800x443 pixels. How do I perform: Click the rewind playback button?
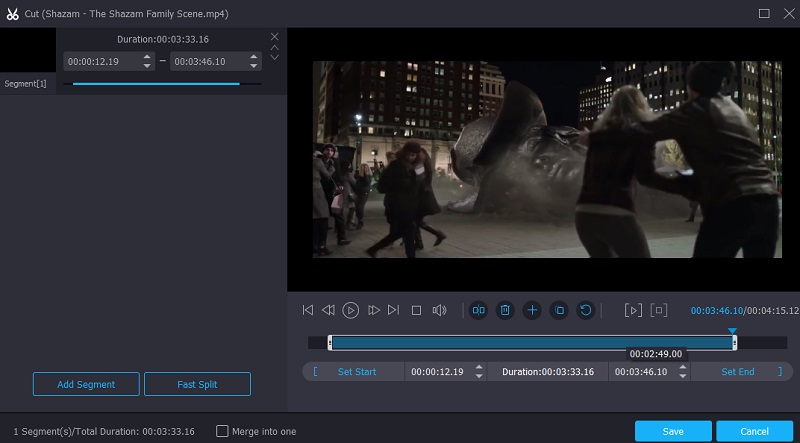coord(328,310)
